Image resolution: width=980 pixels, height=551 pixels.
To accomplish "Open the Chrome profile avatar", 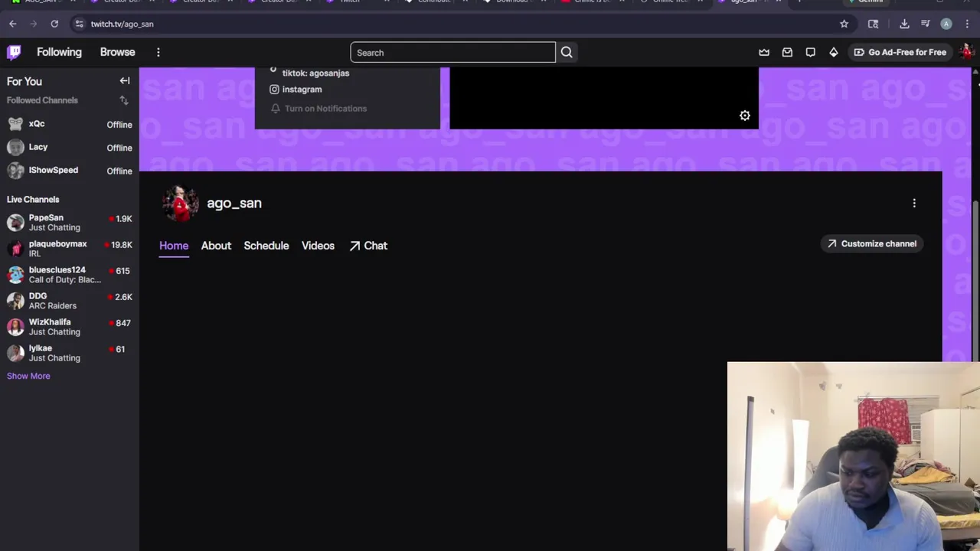I will pyautogui.click(x=946, y=24).
